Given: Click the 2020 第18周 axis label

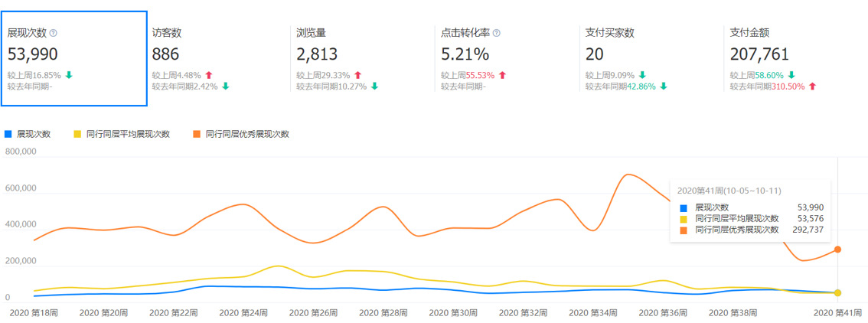Looking at the screenshot, I should (33, 313).
